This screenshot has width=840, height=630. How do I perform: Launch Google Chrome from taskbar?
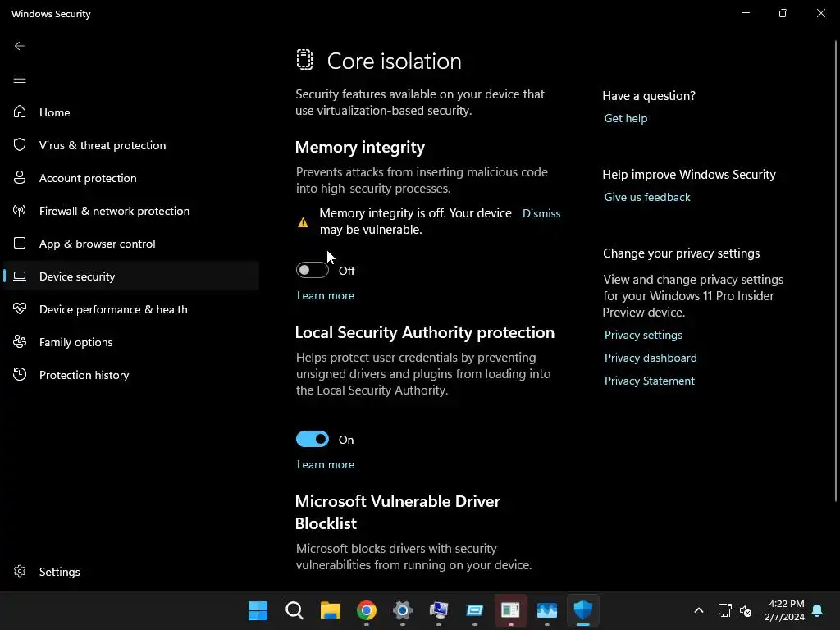pyautogui.click(x=367, y=610)
